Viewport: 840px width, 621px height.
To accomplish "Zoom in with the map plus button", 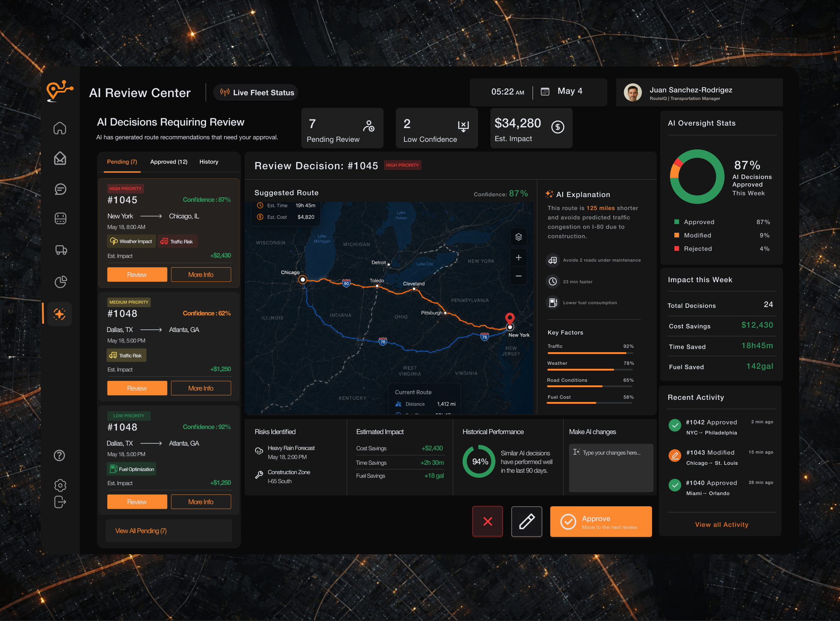I will pyautogui.click(x=518, y=258).
